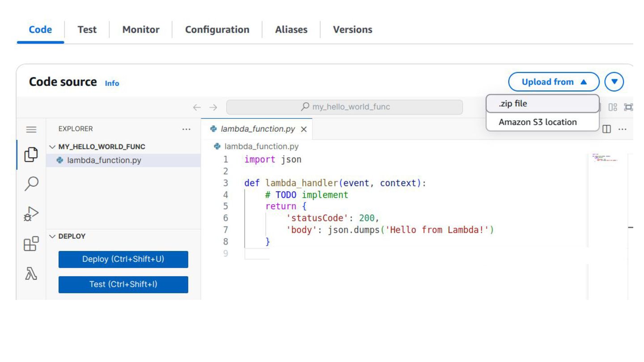Screen dimensions: 644x362
Task: Go forward with right arrow
Action: pyautogui.click(x=213, y=107)
